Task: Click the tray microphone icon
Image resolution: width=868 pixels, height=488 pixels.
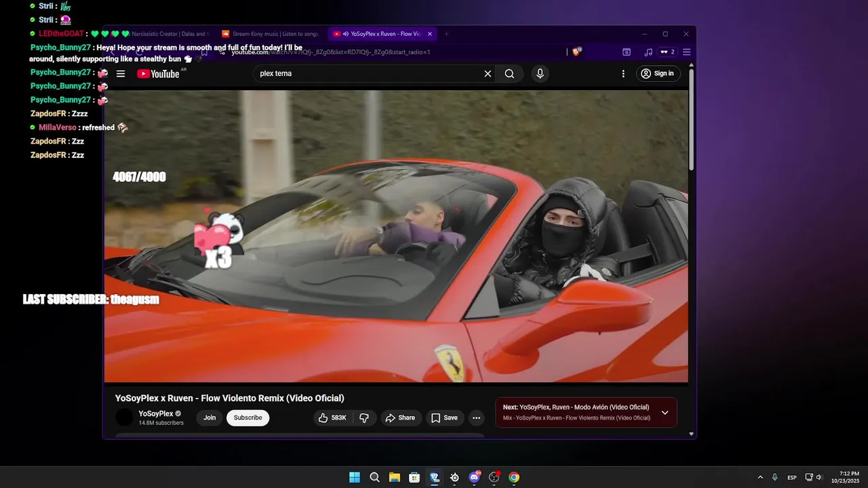Action: (775, 478)
